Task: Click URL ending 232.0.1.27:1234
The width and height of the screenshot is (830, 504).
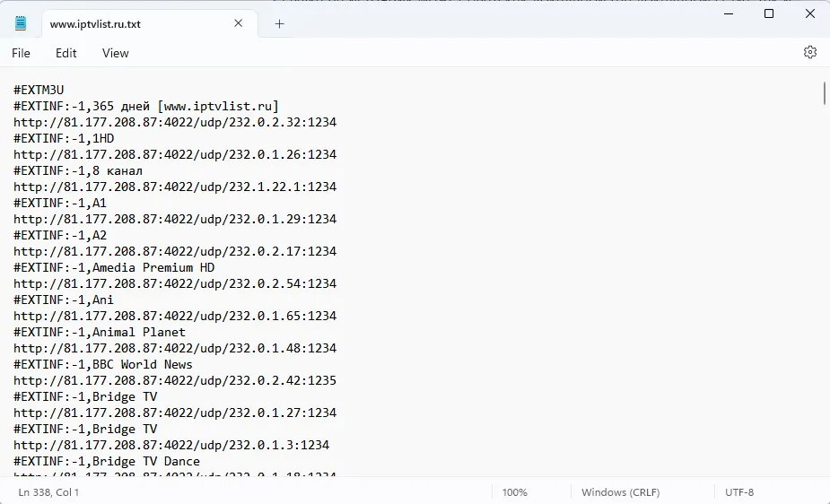Action: 175,413
